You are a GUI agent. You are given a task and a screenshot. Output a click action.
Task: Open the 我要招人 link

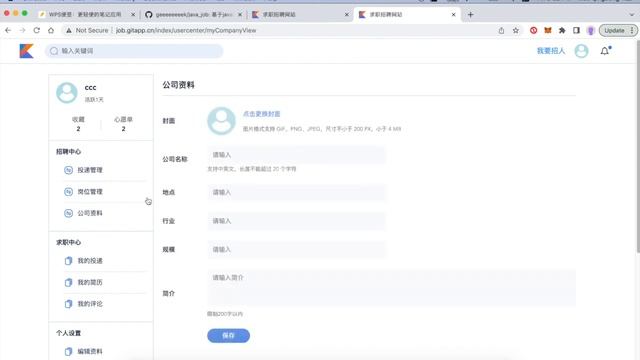551,51
